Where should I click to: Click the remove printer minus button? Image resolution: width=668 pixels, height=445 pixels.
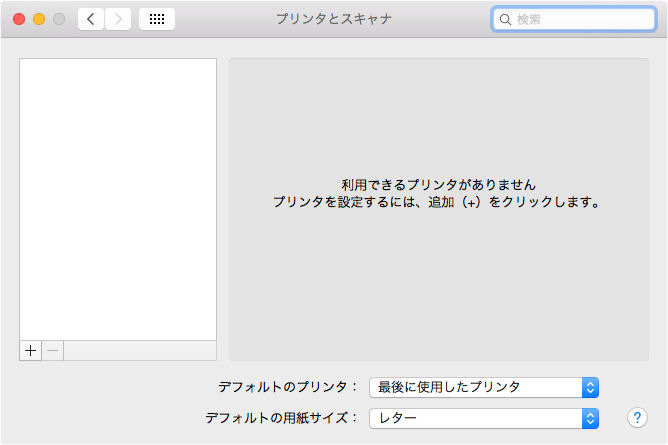53,350
